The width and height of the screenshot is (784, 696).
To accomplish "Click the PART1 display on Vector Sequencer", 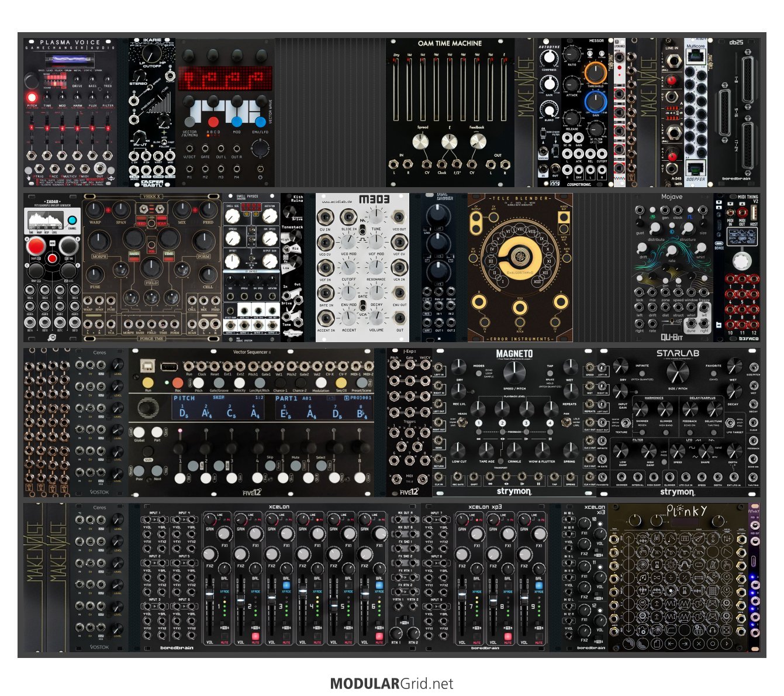I will [x=323, y=406].
